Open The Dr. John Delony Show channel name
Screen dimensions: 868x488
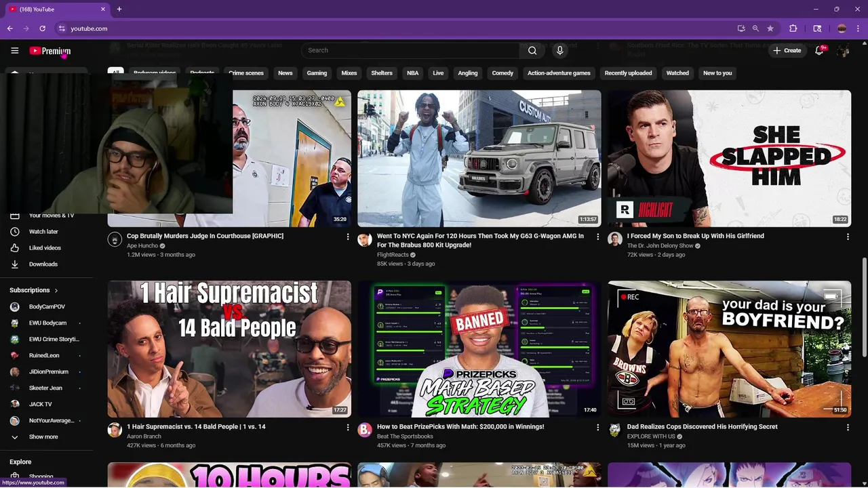click(660, 246)
